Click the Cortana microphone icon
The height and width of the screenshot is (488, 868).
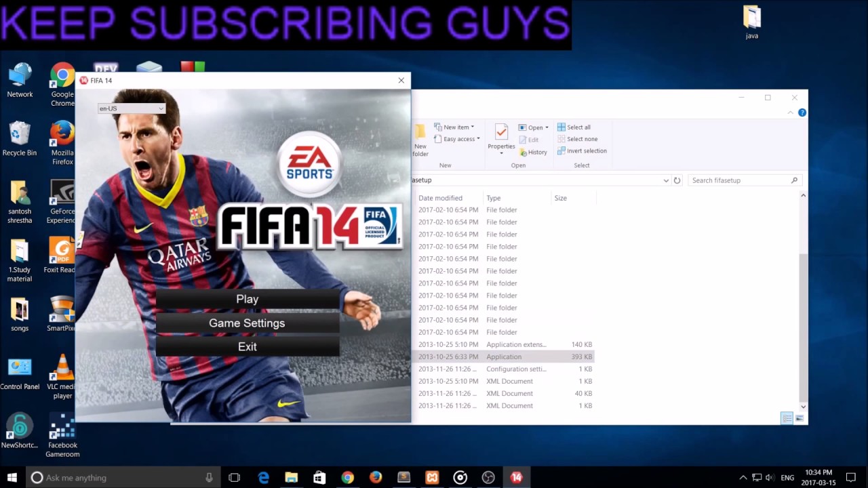(209, 477)
